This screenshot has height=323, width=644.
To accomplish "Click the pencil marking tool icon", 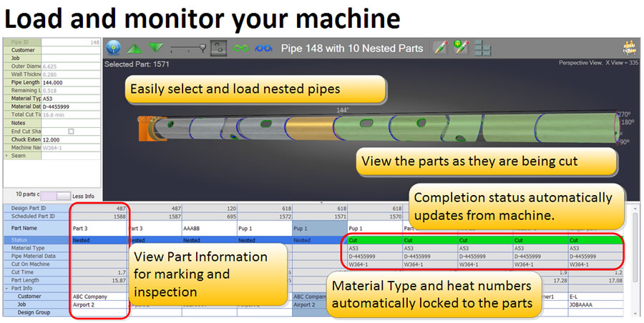I will click(x=440, y=48).
